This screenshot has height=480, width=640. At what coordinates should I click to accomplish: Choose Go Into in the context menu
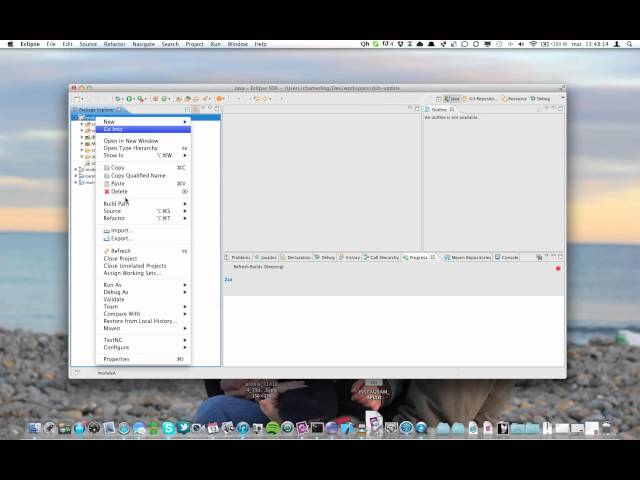tap(143, 129)
